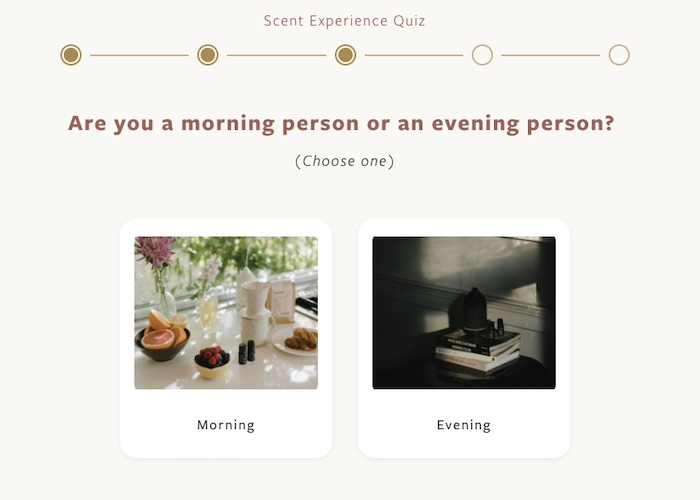
Task: Click progress line between first and second steps
Action: 139,55
